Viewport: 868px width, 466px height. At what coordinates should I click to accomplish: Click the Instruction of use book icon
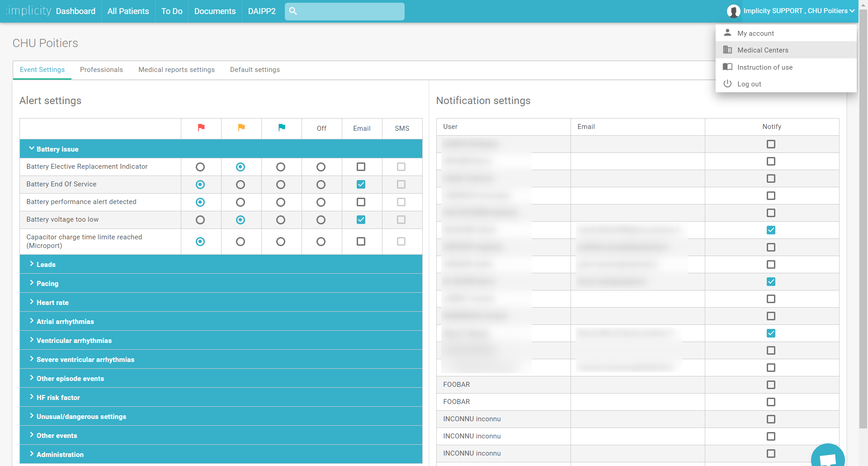click(x=727, y=67)
